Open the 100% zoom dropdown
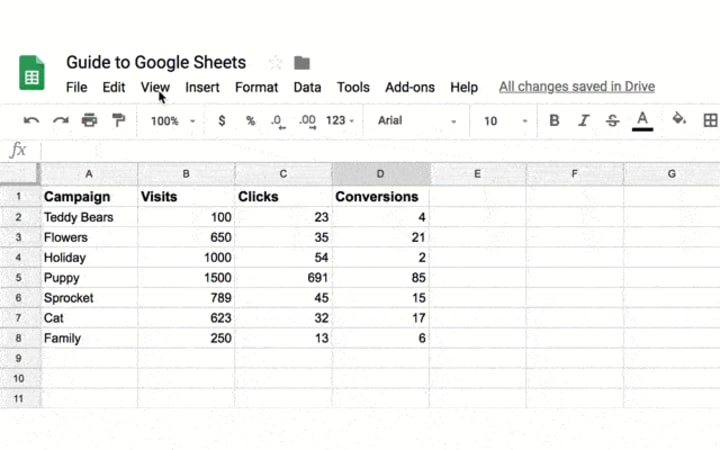 point(172,121)
